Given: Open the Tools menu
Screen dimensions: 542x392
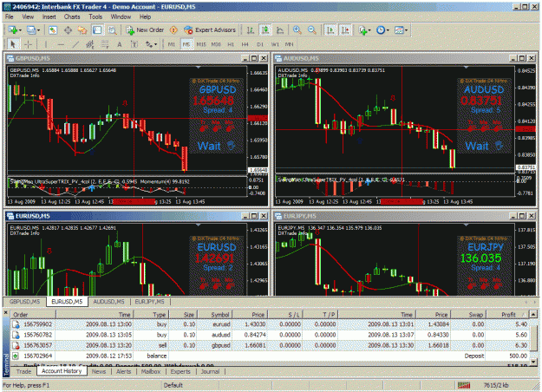Looking at the screenshot, I should point(95,16).
